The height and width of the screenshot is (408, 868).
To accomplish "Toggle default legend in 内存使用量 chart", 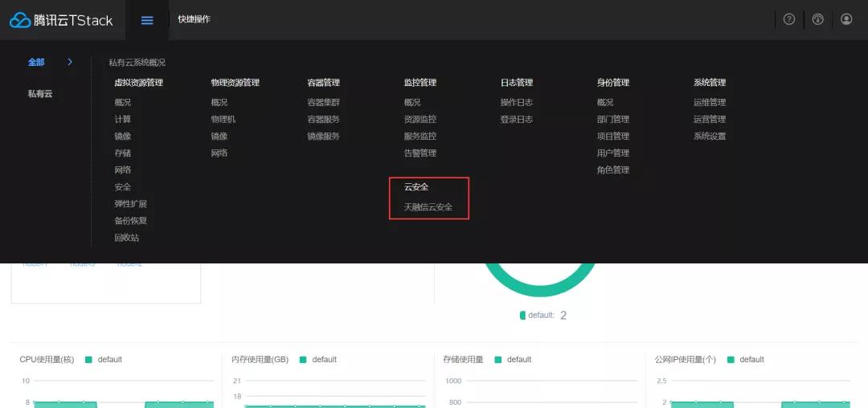I will 318,360.
